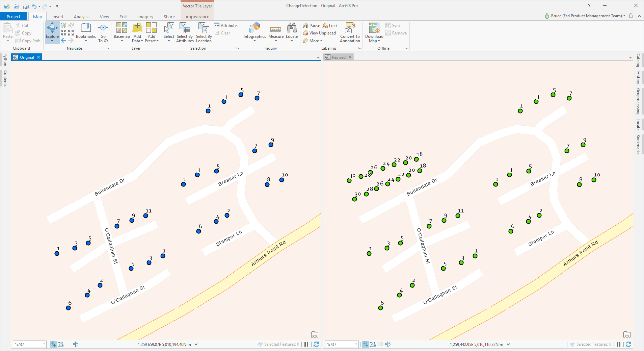Open the Catalog side pane

tap(638, 60)
